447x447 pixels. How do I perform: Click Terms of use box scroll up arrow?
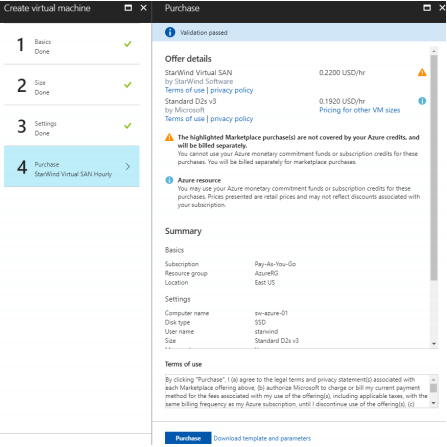coord(433,379)
